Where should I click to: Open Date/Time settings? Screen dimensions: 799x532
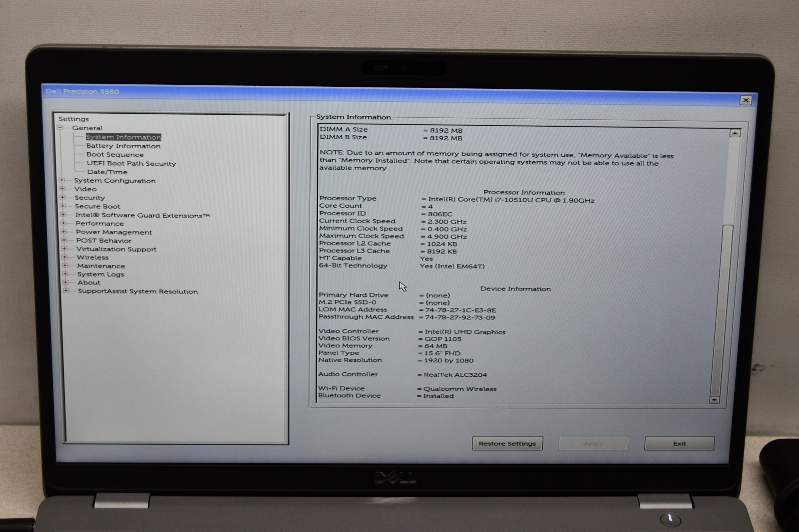pyautogui.click(x=107, y=172)
